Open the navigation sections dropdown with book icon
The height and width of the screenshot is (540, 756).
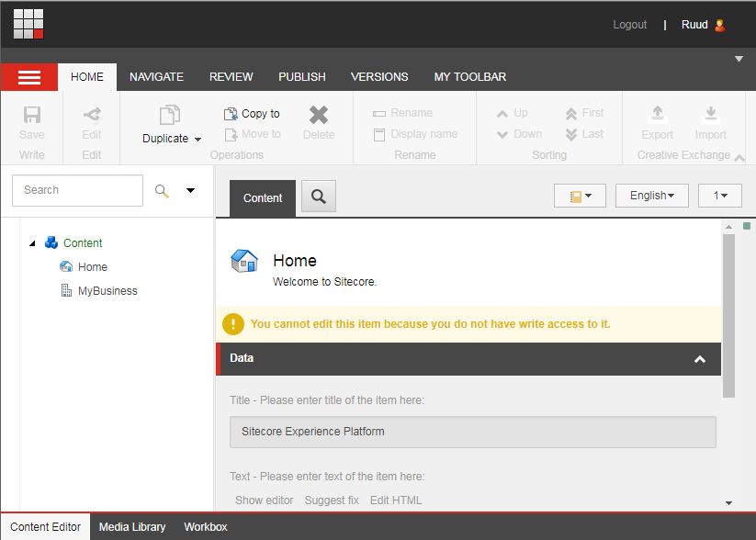[x=580, y=196]
